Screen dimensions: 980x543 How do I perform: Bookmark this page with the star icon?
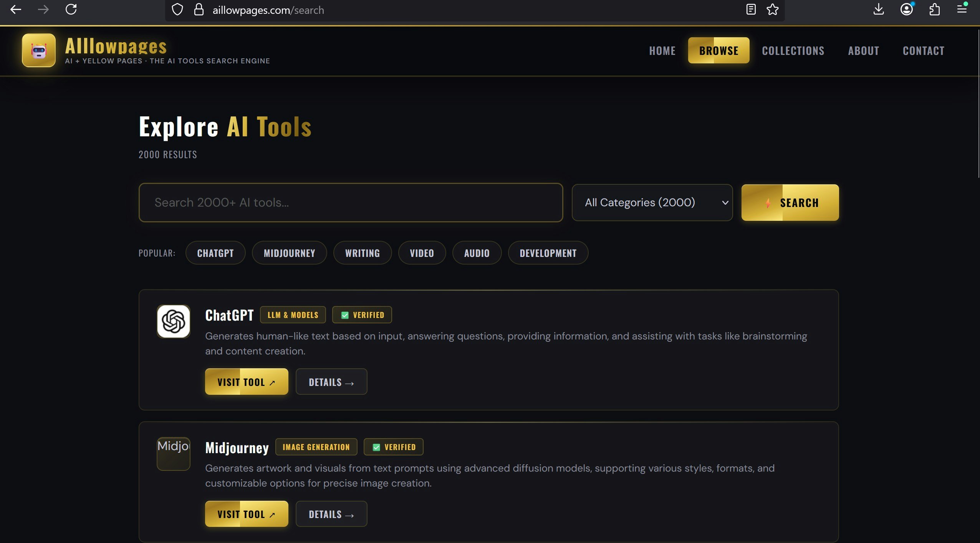coord(772,10)
